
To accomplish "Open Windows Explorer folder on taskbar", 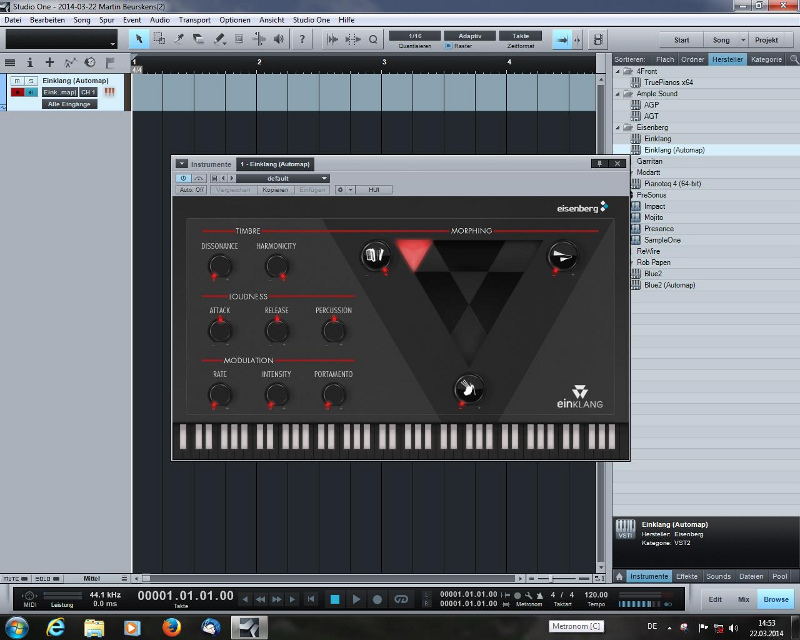I will click(94, 627).
